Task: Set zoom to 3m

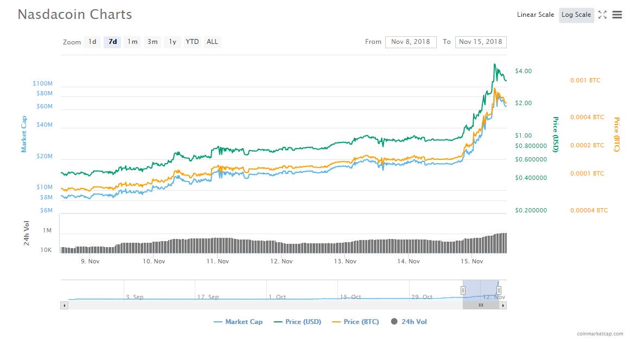Action: (152, 42)
